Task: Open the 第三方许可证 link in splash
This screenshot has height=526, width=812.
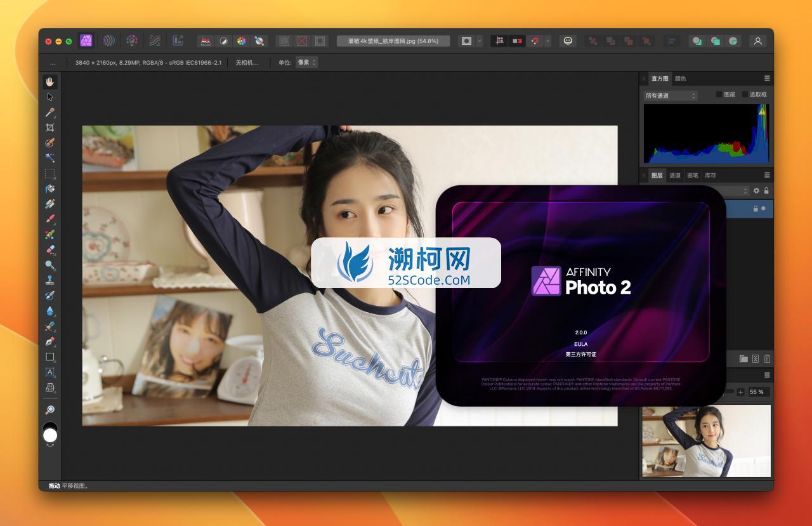Action: click(x=580, y=355)
